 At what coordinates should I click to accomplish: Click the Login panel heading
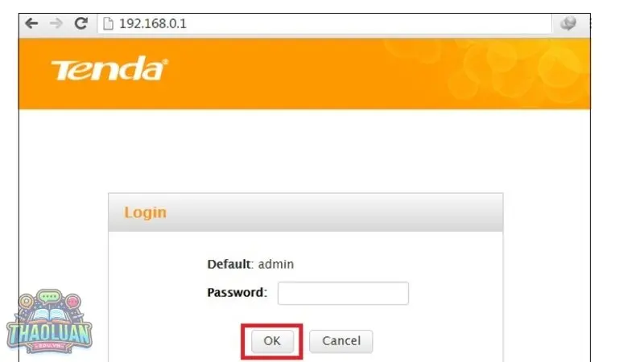[146, 213]
